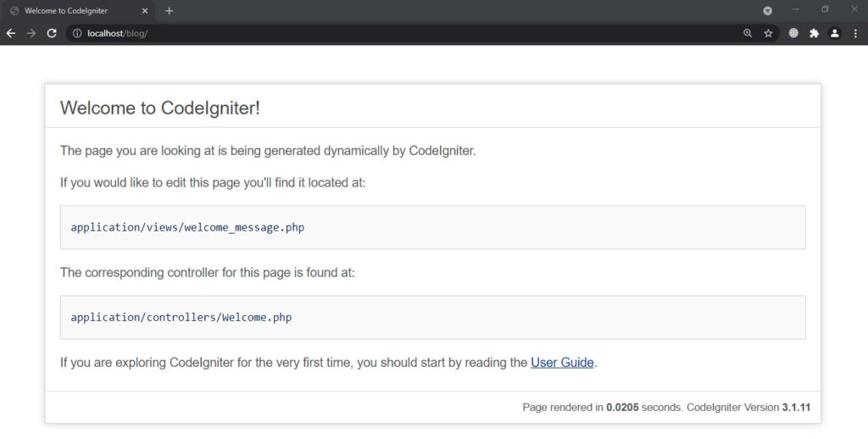Click the controllers/Welcome.php code path

[181, 317]
